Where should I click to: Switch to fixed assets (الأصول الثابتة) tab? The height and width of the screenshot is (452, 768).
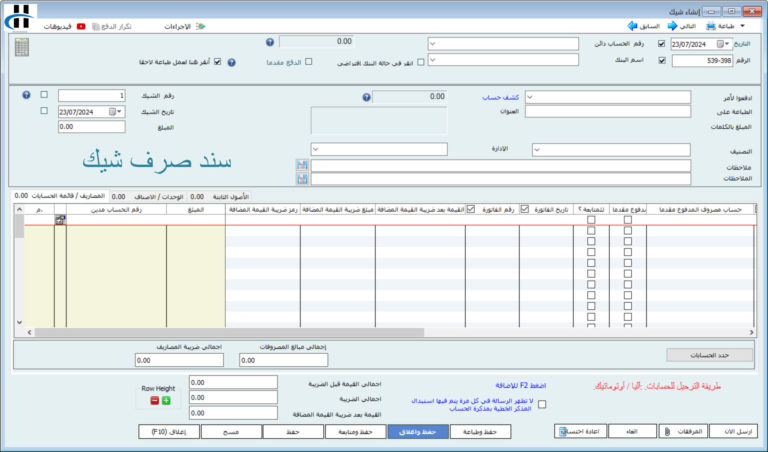[x=230, y=197]
